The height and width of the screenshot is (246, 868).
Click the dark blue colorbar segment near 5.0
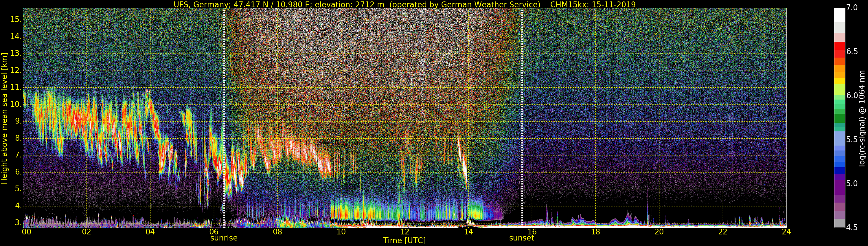click(840, 170)
